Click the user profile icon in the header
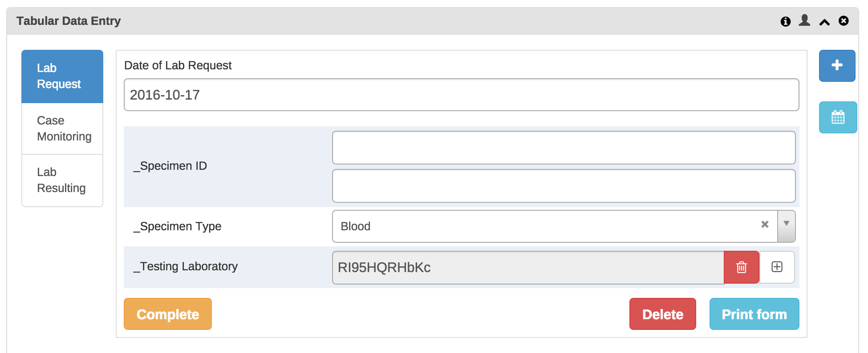 tap(804, 20)
